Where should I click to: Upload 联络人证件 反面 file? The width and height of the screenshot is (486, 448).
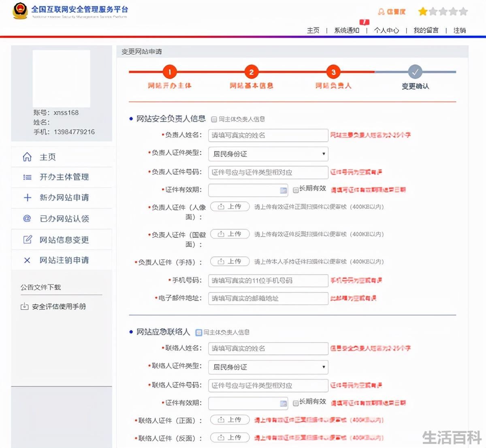point(230,438)
